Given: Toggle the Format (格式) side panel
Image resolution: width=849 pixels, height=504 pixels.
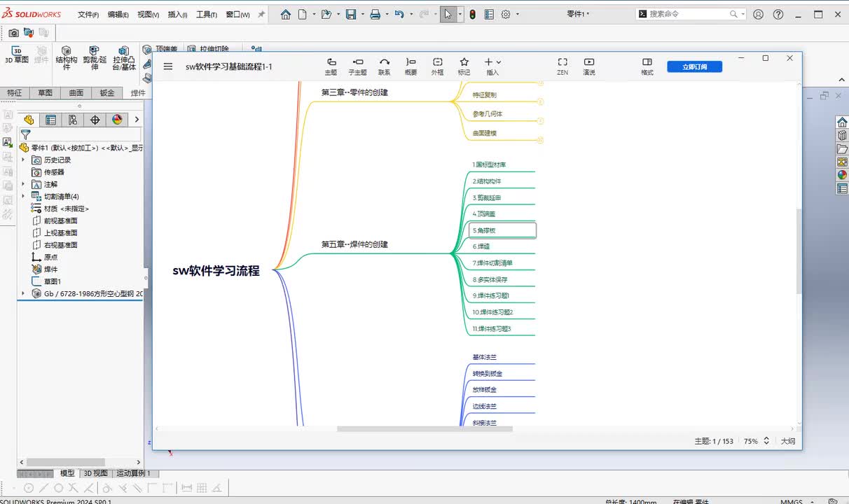Looking at the screenshot, I should pos(647,66).
